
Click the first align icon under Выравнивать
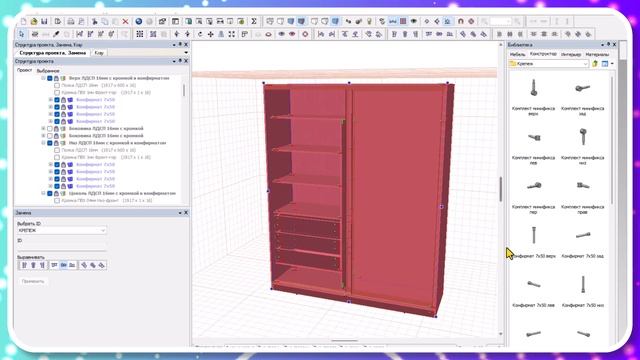coord(24,265)
